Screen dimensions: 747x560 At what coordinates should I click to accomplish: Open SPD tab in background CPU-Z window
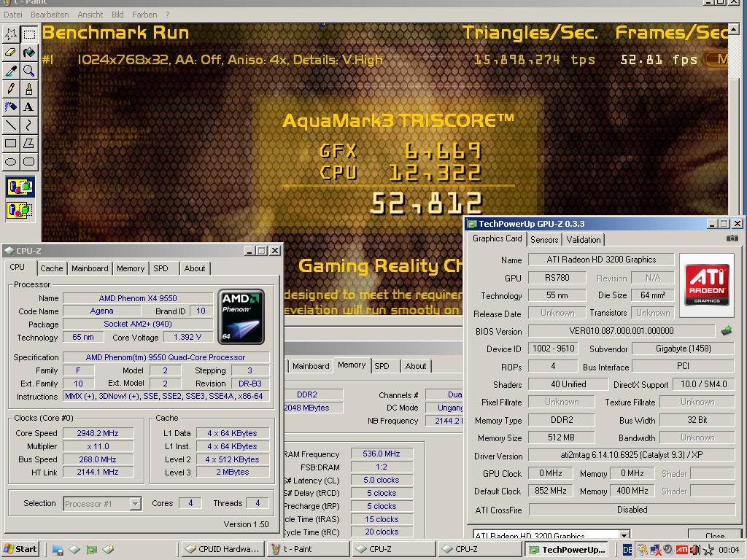(x=382, y=366)
